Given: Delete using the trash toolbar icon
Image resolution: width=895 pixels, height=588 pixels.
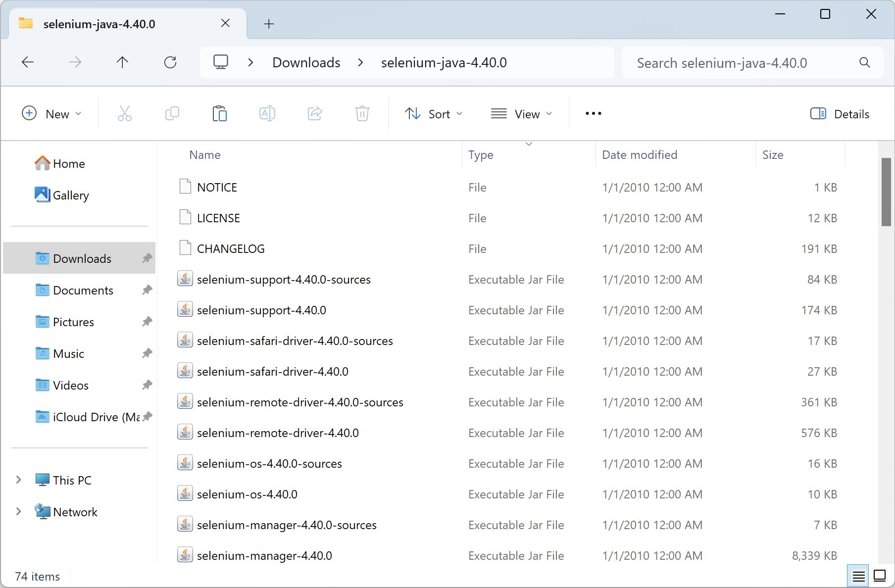Looking at the screenshot, I should pyautogui.click(x=362, y=113).
